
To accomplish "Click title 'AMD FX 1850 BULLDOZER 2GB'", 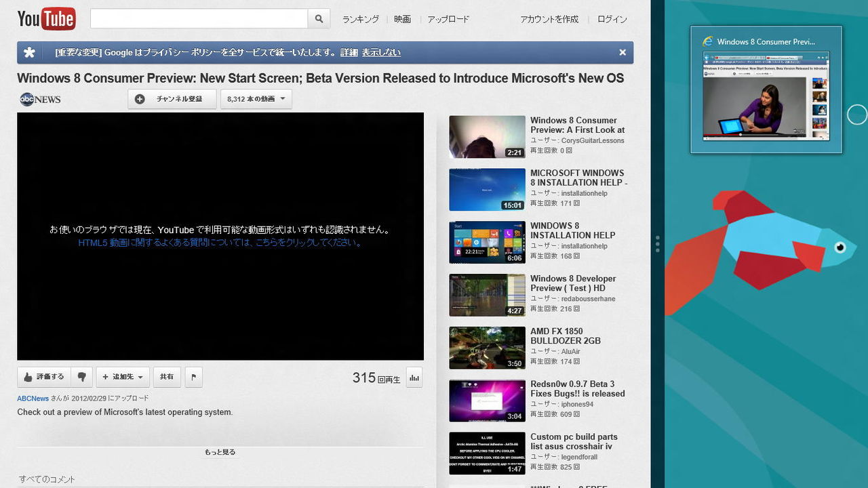I will tap(566, 336).
